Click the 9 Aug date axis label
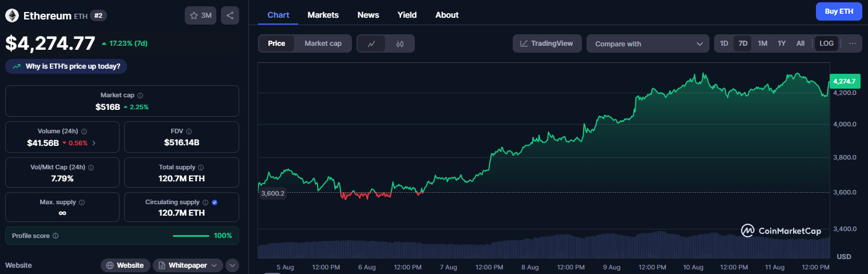The width and height of the screenshot is (868, 274). pyautogui.click(x=612, y=267)
